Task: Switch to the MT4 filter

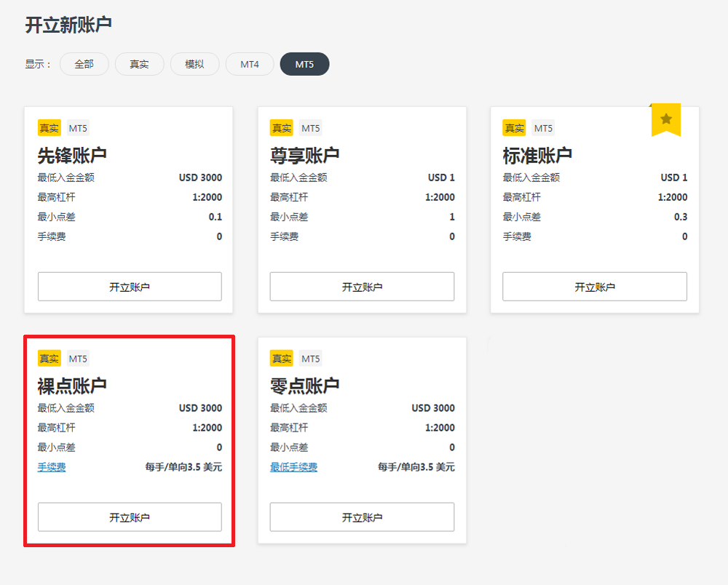Action: click(250, 64)
